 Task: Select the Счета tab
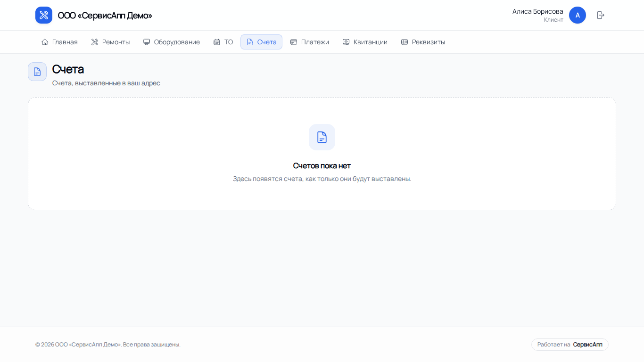point(262,42)
